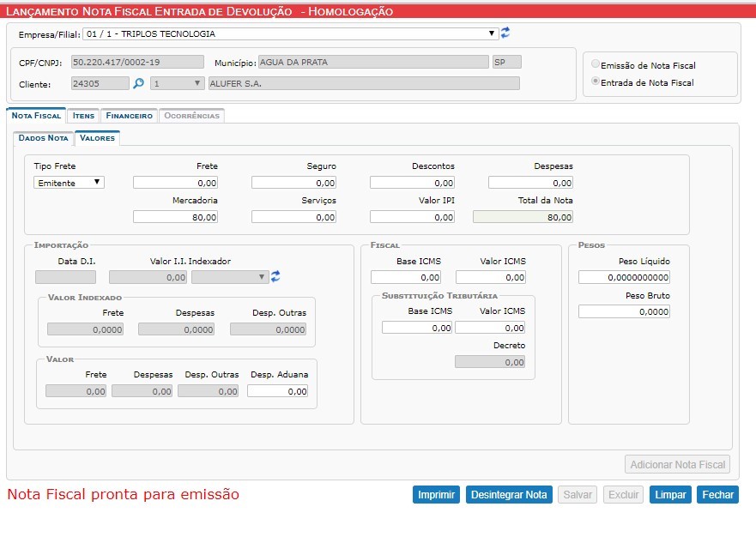Click the Frete field in Valor group
Image resolution: width=756 pixels, height=543 pixels.
pyautogui.click(x=76, y=391)
